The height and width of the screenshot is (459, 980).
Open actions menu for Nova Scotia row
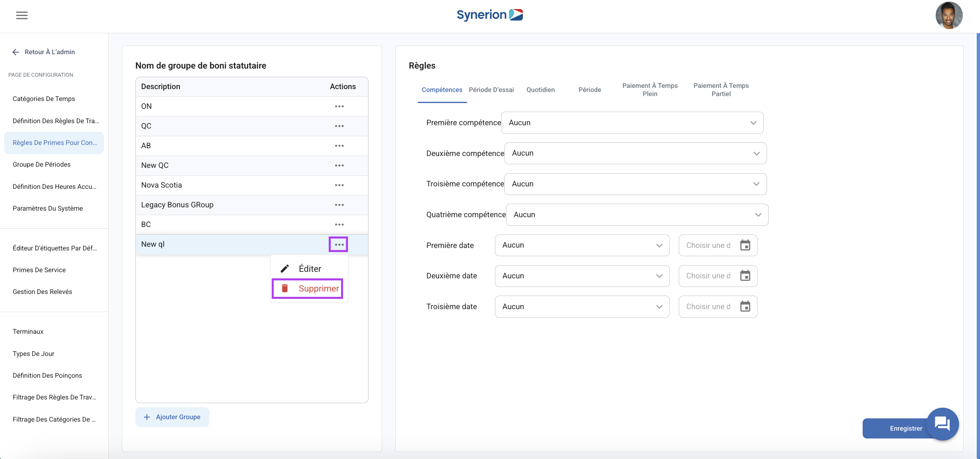click(x=339, y=185)
